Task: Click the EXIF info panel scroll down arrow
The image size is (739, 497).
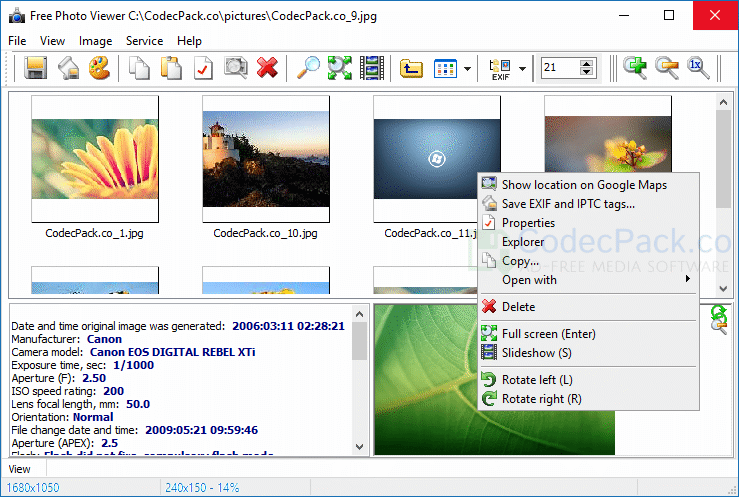Action: point(359,447)
